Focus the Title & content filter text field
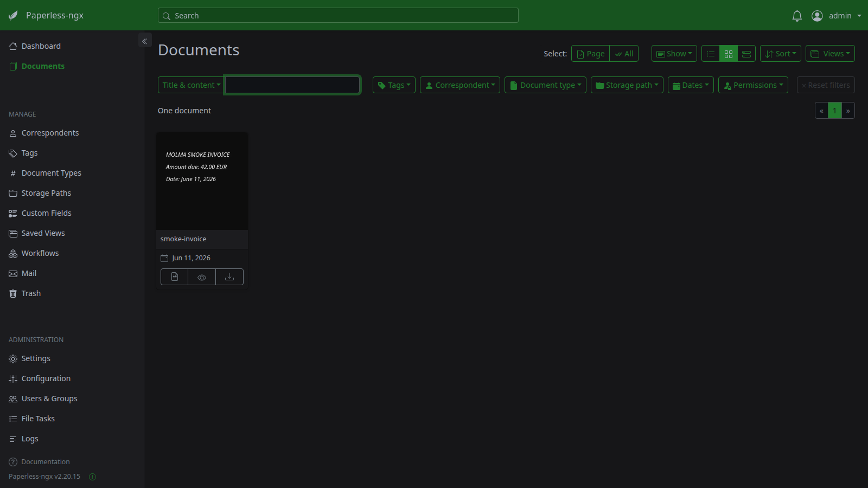 pos(292,85)
